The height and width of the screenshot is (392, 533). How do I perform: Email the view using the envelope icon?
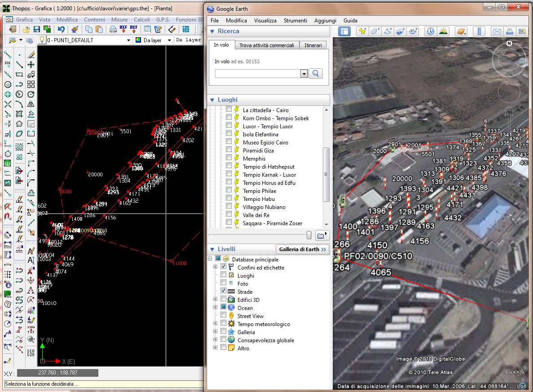(x=497, y=31)
